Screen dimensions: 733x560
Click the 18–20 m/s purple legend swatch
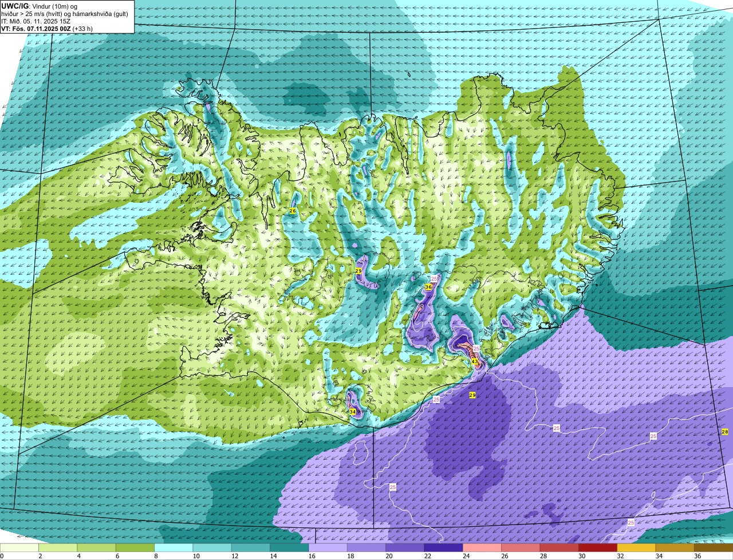coord(366,547)
